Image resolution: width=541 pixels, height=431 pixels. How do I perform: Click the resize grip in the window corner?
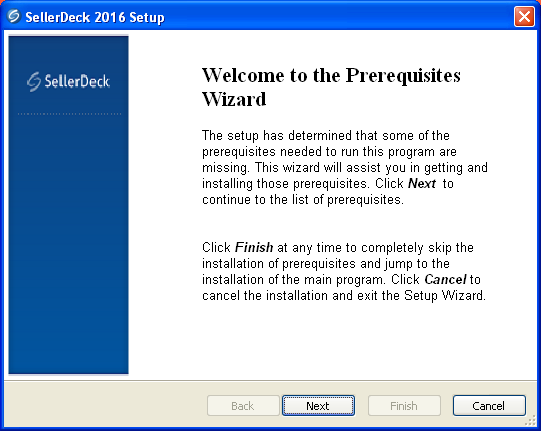point(530,420)
